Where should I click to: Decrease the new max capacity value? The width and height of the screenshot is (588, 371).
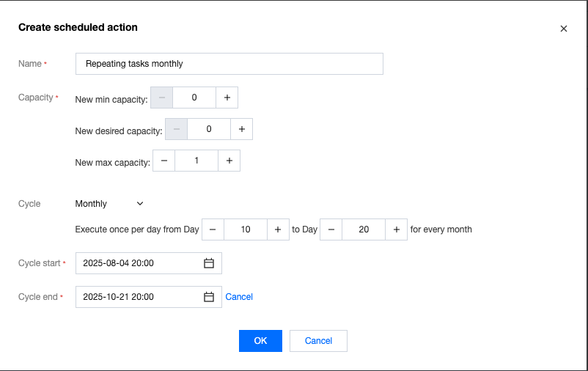[163, 161]
